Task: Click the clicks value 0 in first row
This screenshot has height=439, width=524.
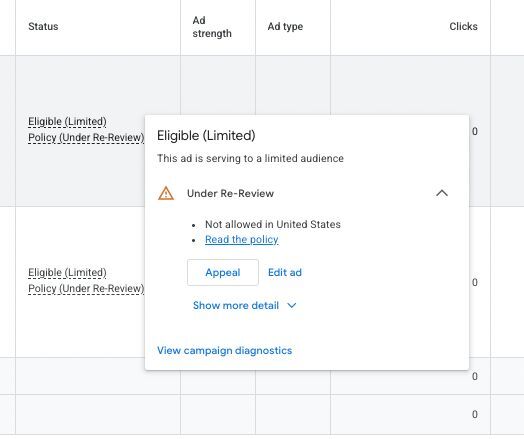Action: pos(475,131)
